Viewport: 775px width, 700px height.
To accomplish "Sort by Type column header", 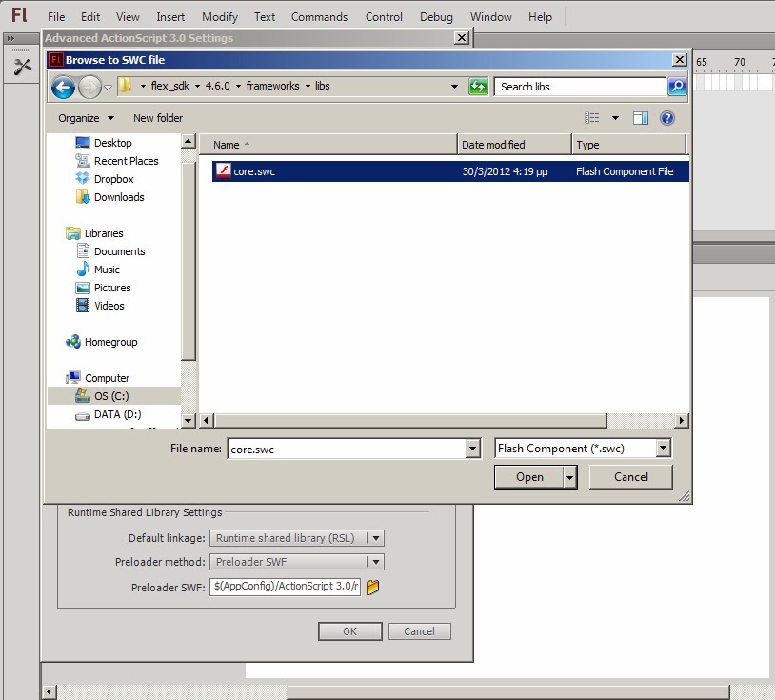I will point(628,145).
